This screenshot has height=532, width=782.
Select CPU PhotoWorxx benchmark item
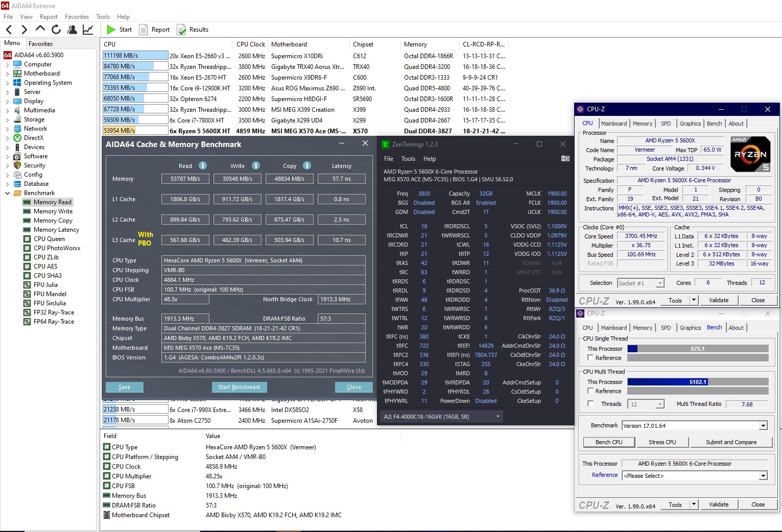coord(57,248)
